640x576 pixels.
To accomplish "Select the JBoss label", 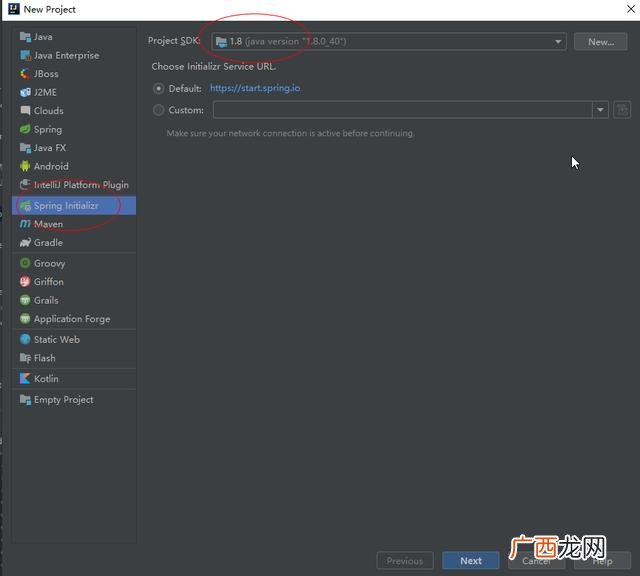I will pyautogui.click(x=46, y=74).
